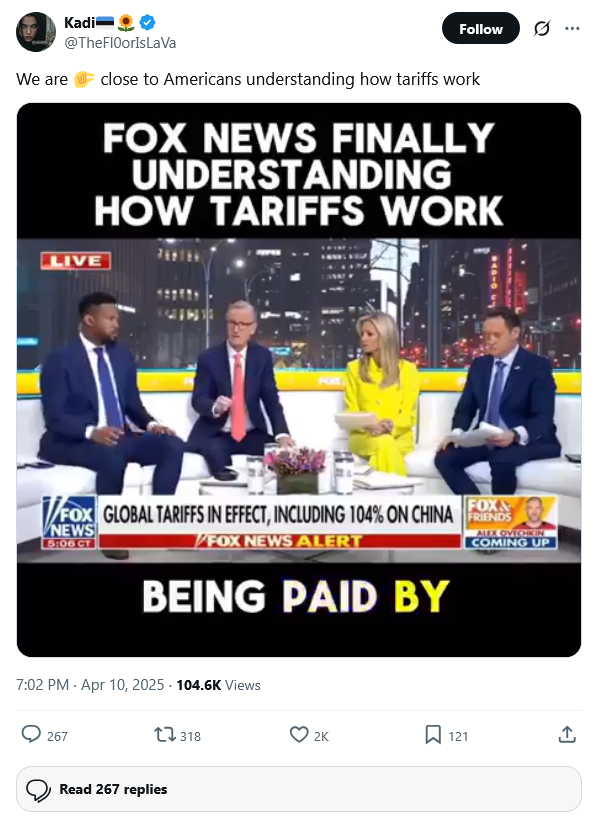The height and width of the screenshot is (820, 598).
Task: Open the three-dot more options menu
Action: click(572, 28)
